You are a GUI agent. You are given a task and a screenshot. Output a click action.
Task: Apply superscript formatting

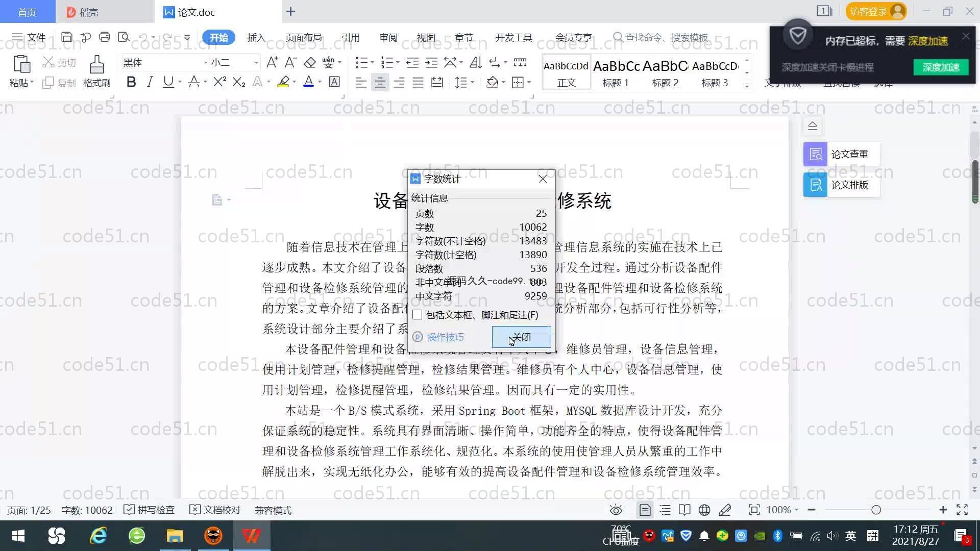(x=219, y=82)
